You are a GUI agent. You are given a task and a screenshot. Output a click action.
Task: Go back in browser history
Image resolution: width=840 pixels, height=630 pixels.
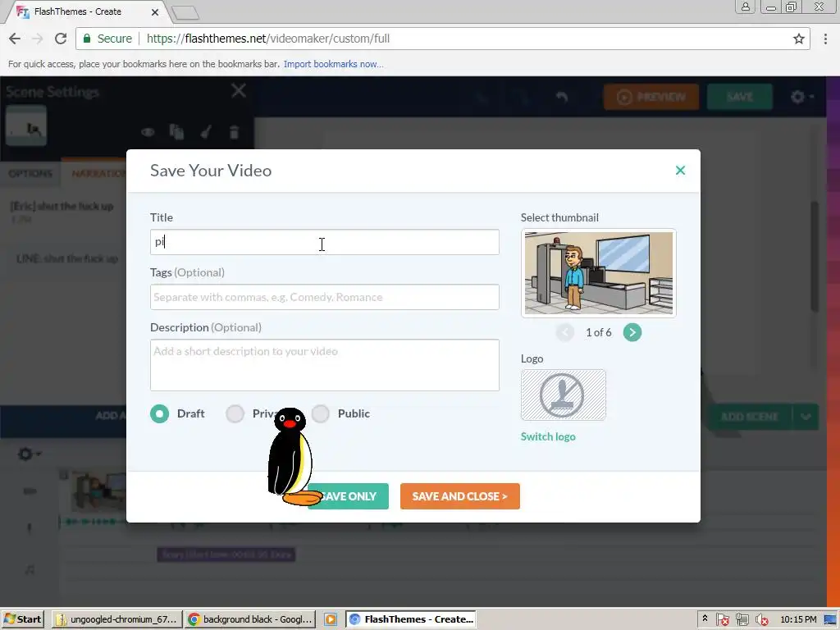pos(15,39)
